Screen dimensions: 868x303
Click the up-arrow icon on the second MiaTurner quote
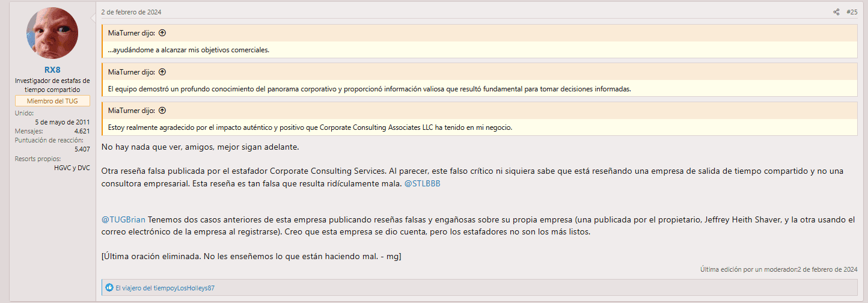[x=162, y=72]
